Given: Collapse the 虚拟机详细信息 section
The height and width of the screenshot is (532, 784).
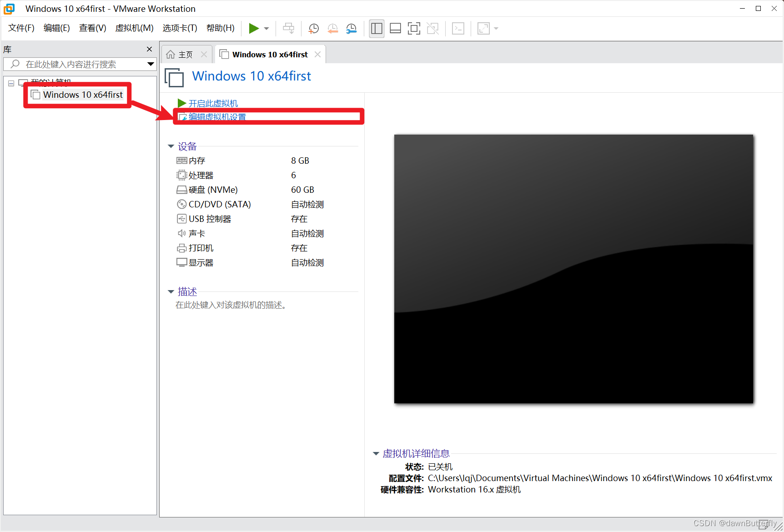Looking at the screenshot, I should tap(376, 453).
